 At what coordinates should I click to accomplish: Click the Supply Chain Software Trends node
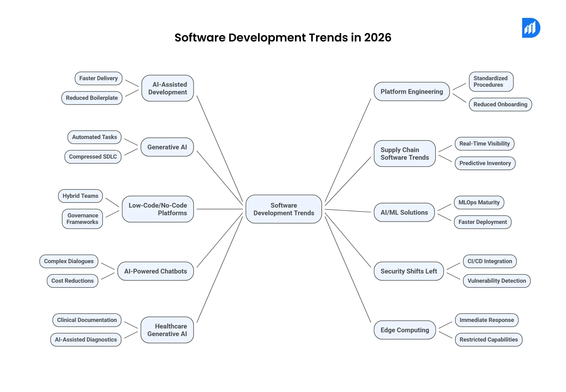click(404, 154)
